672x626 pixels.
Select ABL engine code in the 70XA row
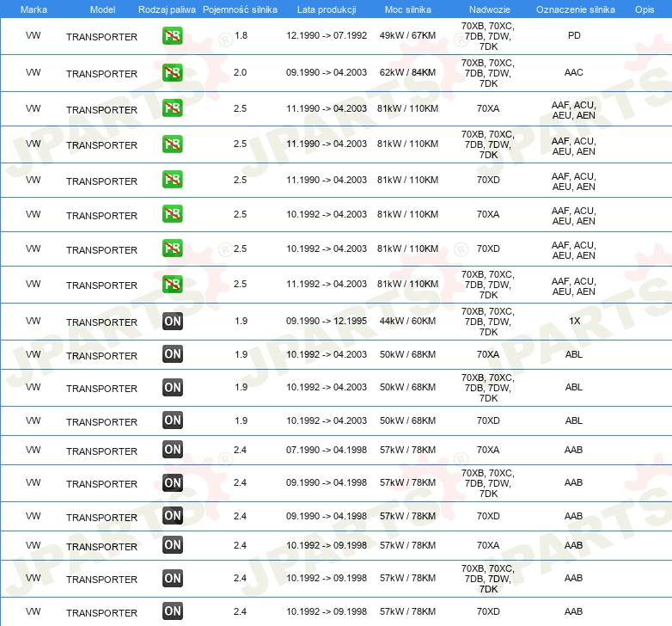pos(574,354)
